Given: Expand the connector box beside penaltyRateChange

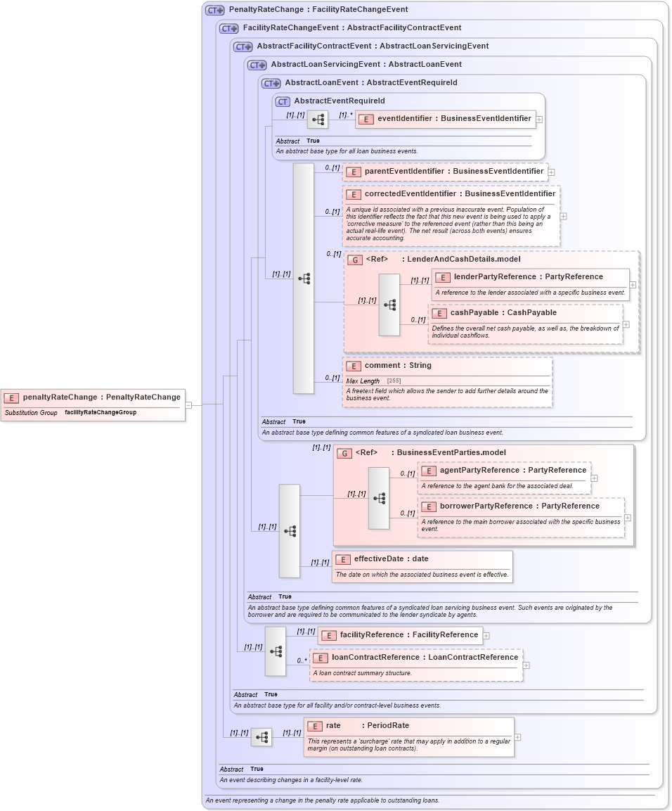Looking at the screenshot, I should 188,404.
